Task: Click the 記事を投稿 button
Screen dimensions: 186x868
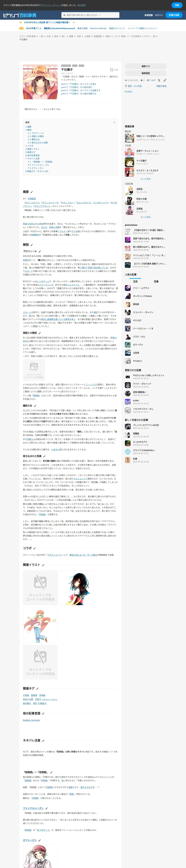Action: [174, 15]
